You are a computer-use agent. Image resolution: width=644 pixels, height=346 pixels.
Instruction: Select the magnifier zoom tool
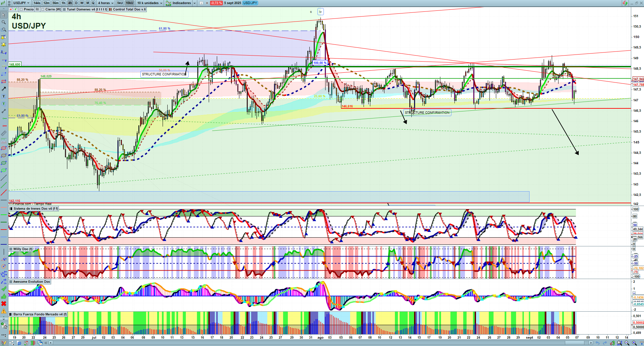[4, 22]
